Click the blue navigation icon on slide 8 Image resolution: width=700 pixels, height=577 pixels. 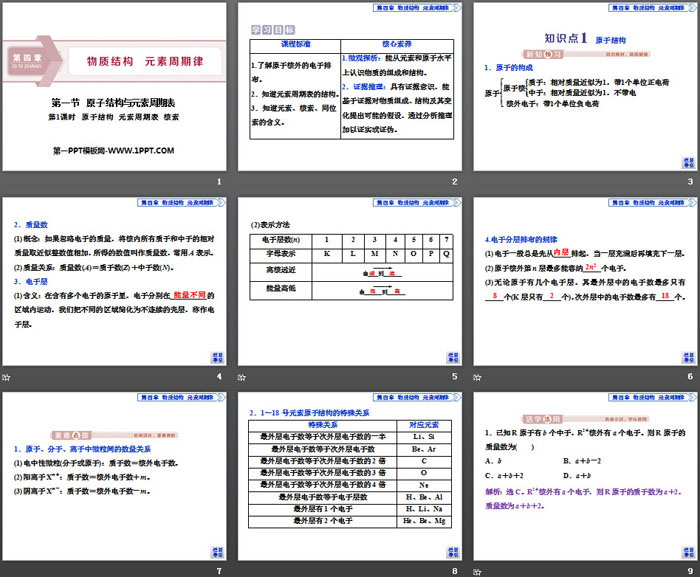[453, 552]
